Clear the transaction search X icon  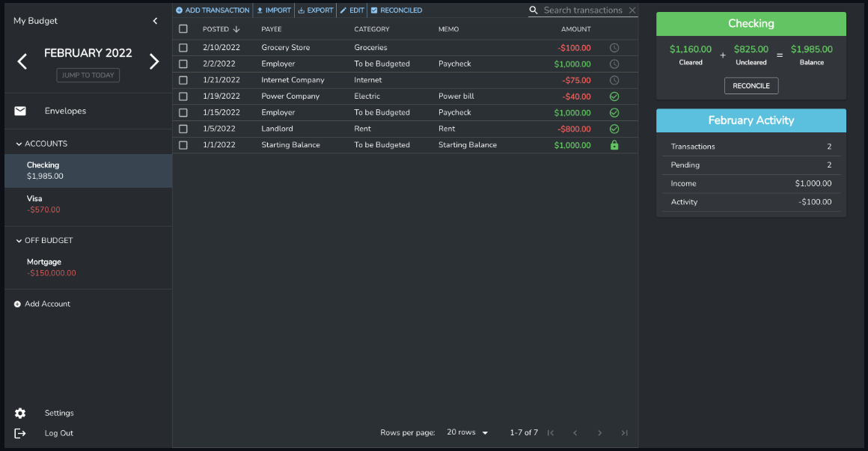(x=632, y=10)
